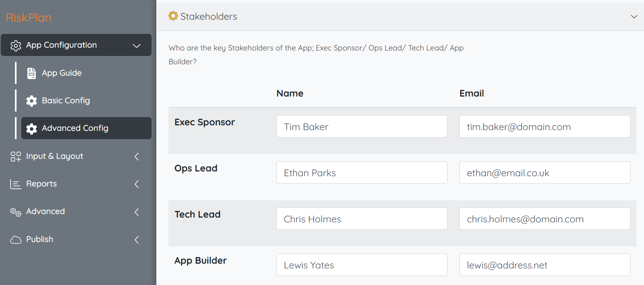Viewport: 644px width, 285px height.
Task: Click the Advanced Config cog icon
Action: tap(31, 129)
